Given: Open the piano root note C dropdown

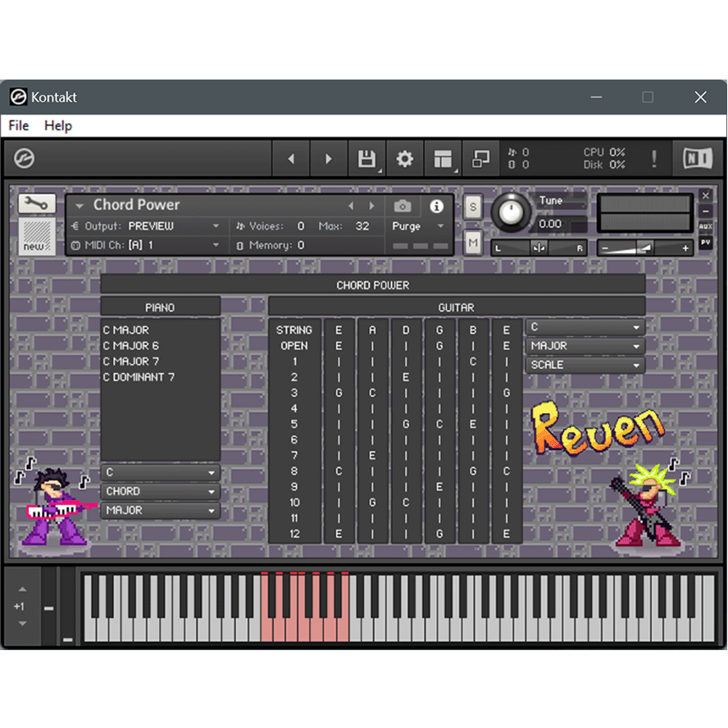Looking at the screenshot, I should point(160,472).
